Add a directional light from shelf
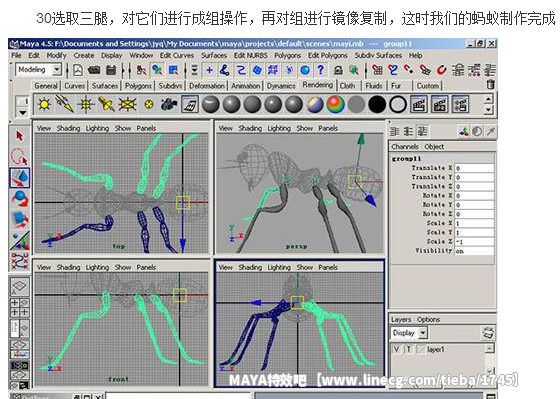The height and width of the screenshot is (399, 560). [65, 104]
